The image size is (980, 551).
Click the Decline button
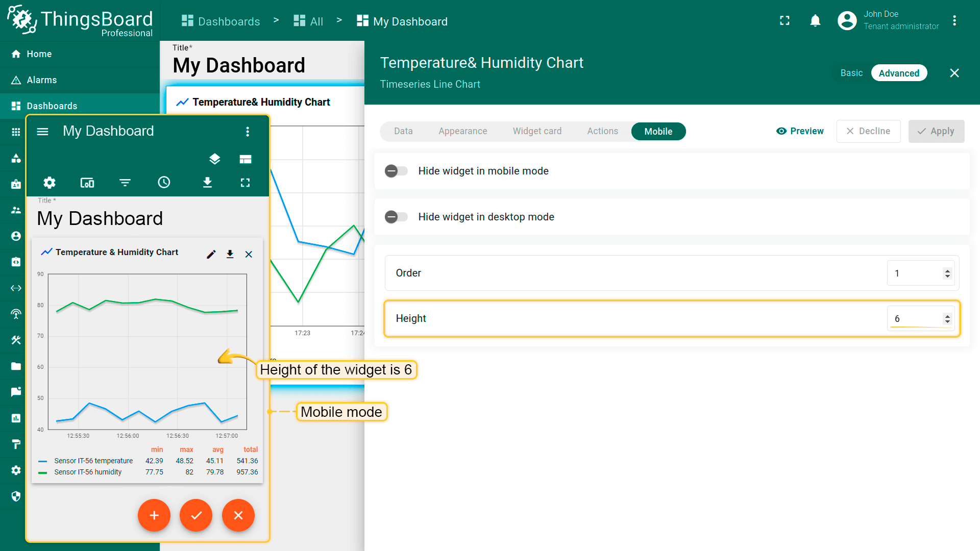coord(868,131)
